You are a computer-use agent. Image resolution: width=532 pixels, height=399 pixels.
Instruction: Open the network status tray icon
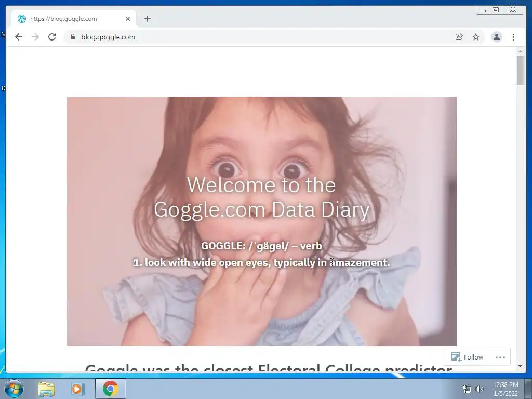coord(467,389)
